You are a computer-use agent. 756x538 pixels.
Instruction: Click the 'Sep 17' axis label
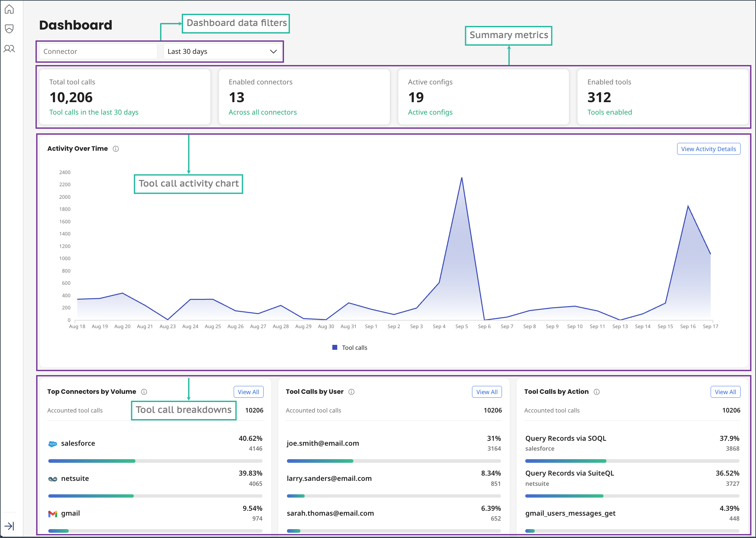(711, 326)
